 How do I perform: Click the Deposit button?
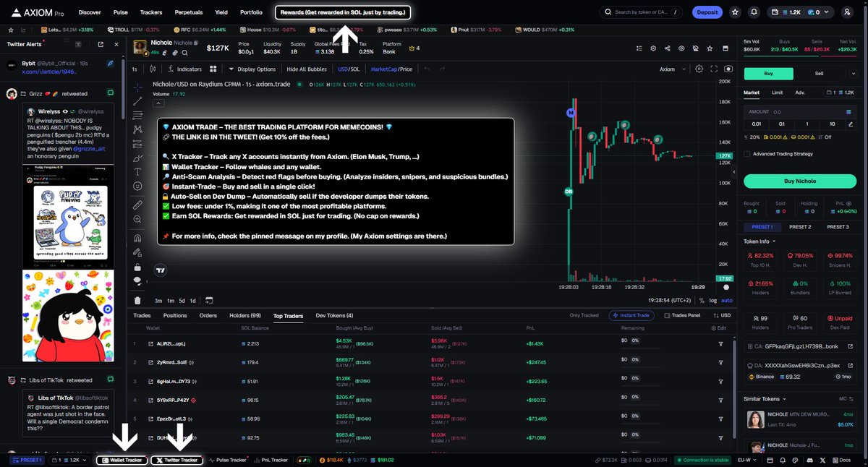pos(707,12)
